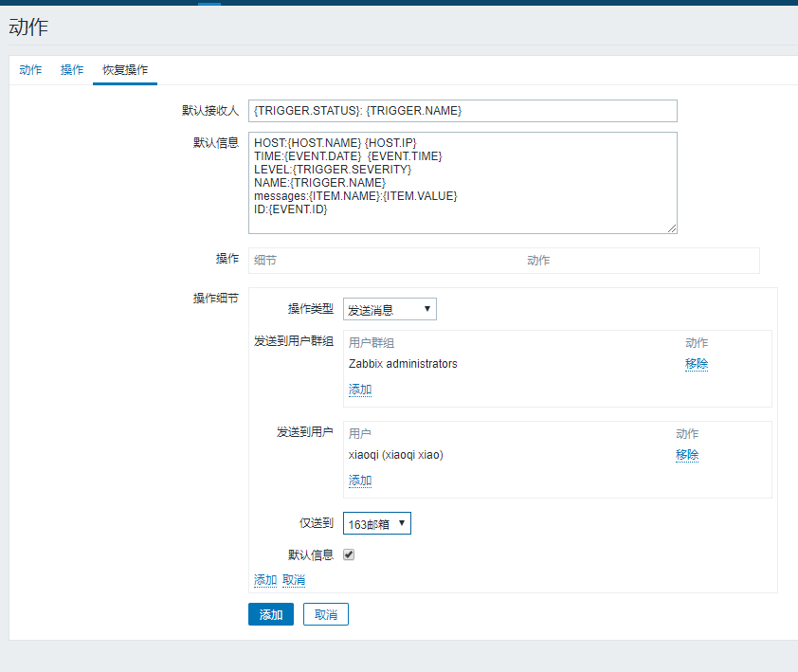Click 取消 link in operation details
The width and height of the screenshot is (798, 672).
[x=294, y=580]
